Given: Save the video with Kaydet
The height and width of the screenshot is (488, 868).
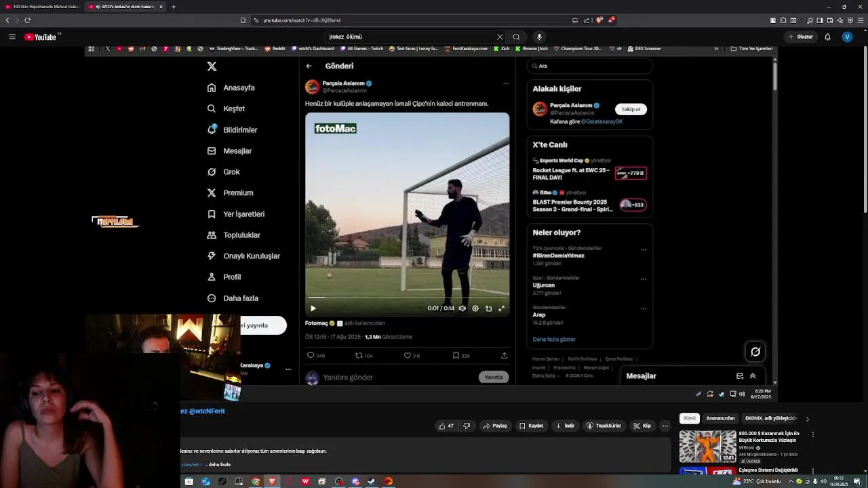Looking at the screenshot, I should [531, 426].
